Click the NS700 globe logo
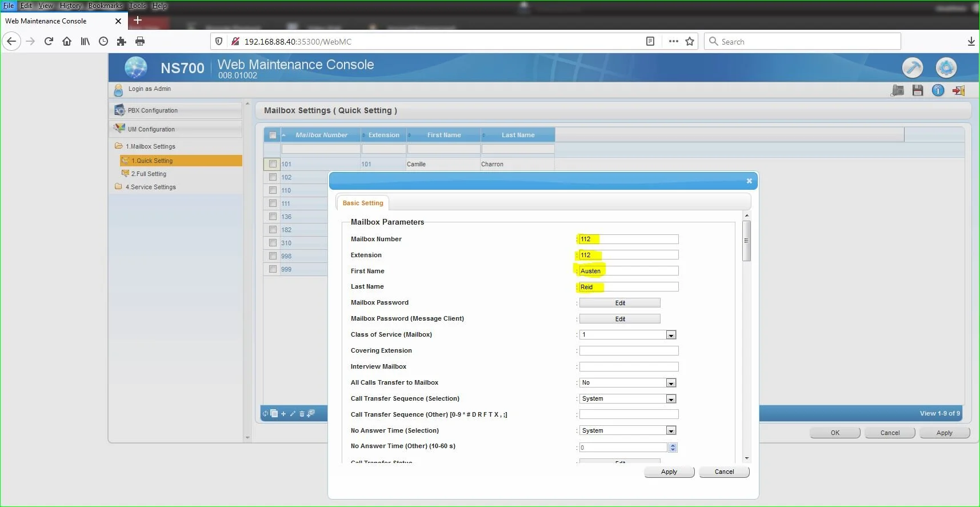This screenshot has height=507, width=980. [x=136, y=68]
